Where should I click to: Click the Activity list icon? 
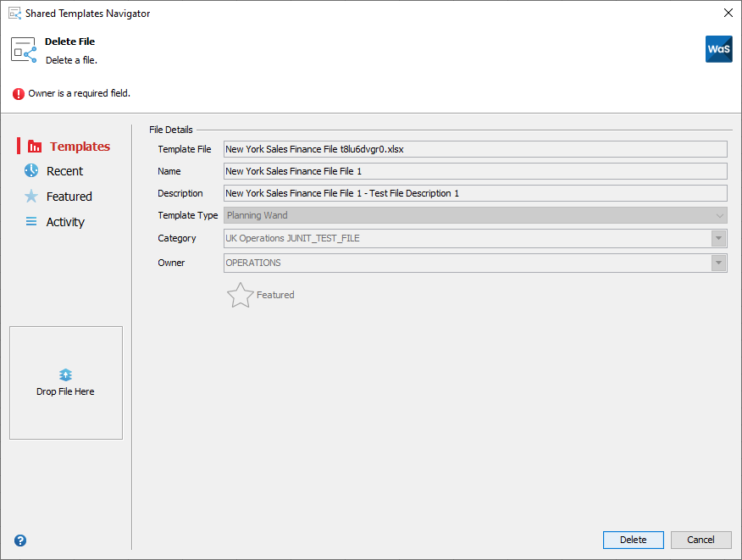tap(30, 221)
